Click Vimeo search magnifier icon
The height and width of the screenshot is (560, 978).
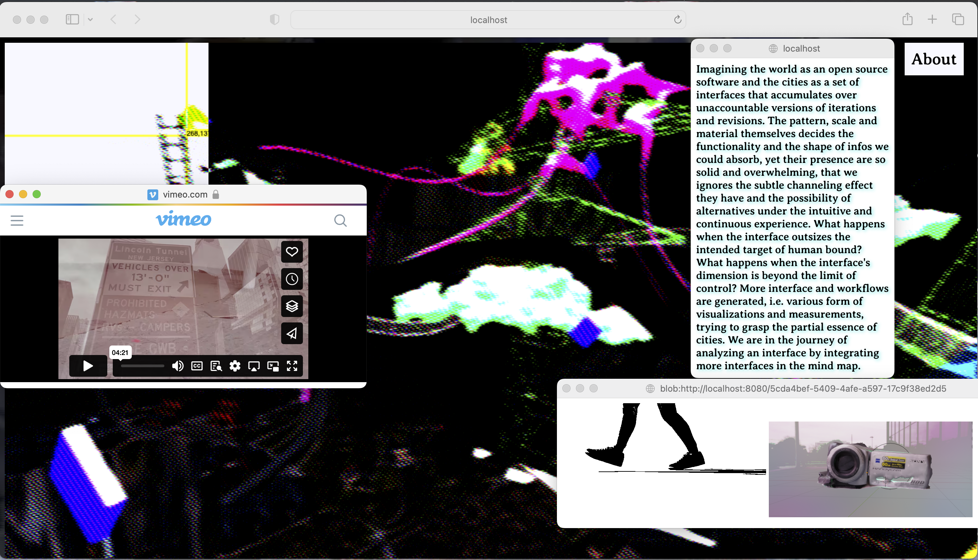click(340, 220)
